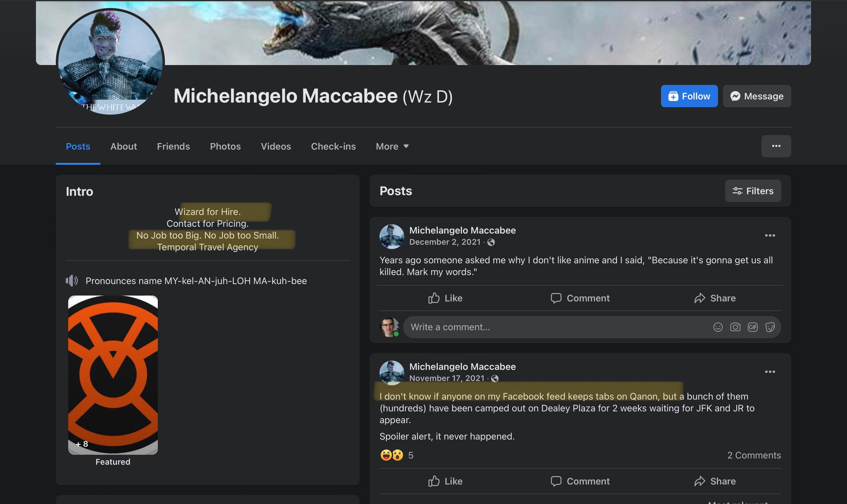This screenshot has width=847, height=504.
Task: Open author avatar on November 17 post
Action: pos(392,373)
